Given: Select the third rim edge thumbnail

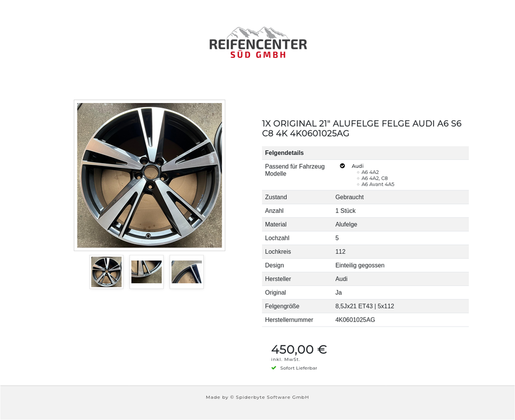Looking at the screenshot, I should pyautogui.click(x=187, y=272).
